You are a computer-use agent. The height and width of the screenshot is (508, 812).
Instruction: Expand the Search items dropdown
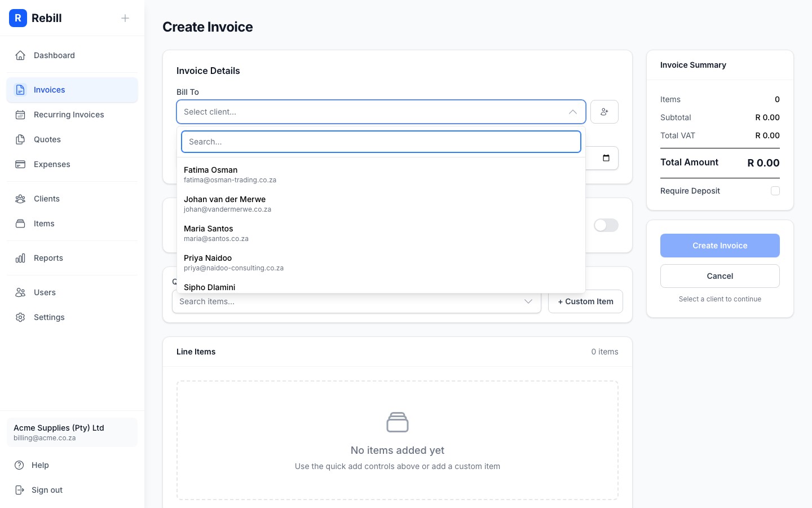(528, 301)
